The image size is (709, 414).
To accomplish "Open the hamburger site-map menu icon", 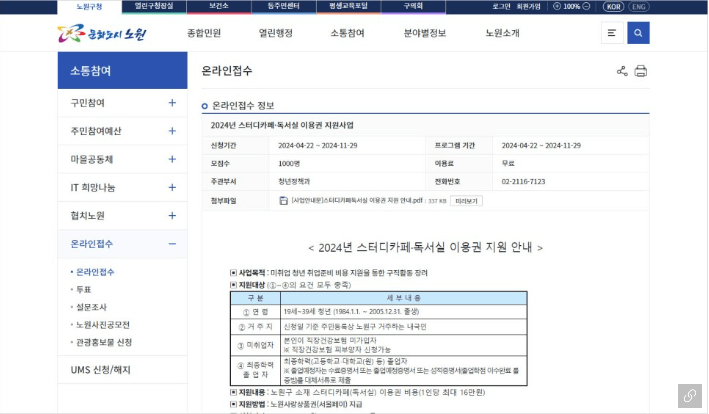I will pyautogui.click(x=612, y=33).
